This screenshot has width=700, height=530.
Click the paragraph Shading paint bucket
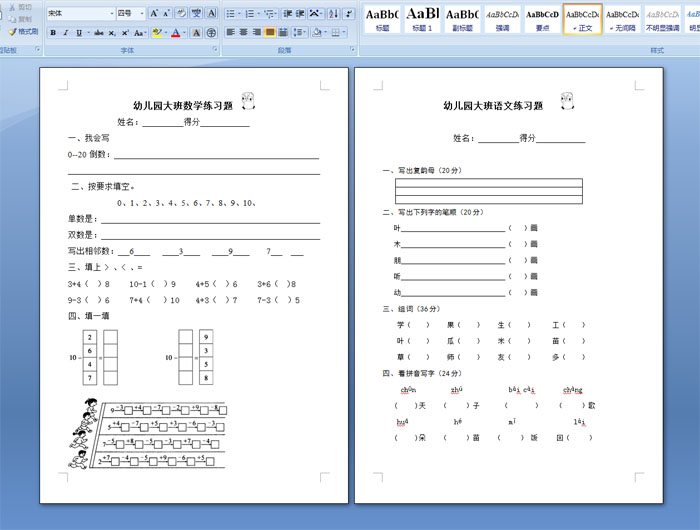tap(318, 32)
